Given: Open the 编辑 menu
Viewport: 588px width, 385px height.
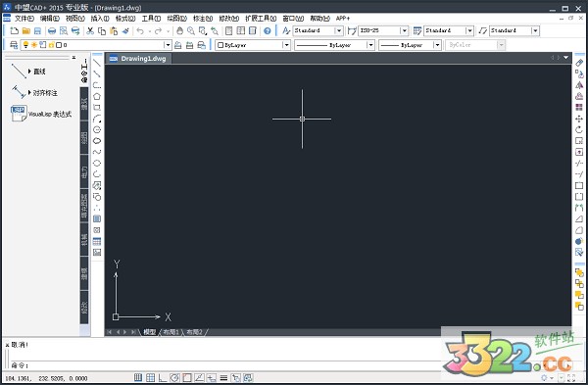Looking at the screenshot, I should point(50,18).
